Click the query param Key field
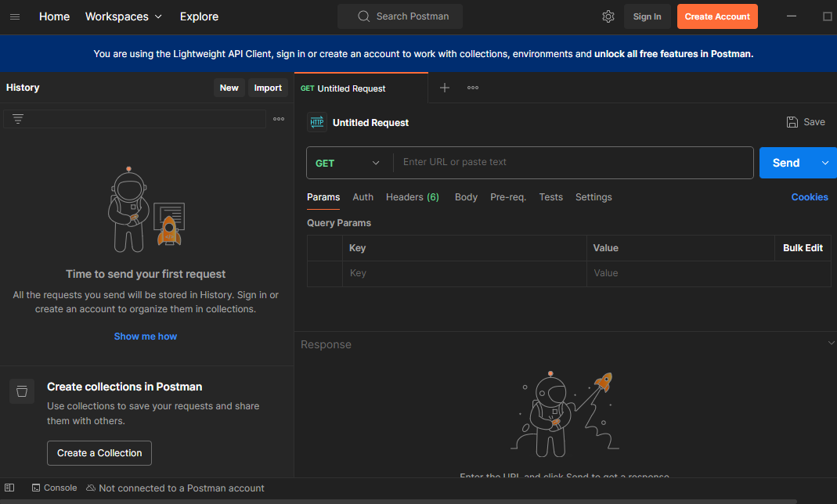This screenshot has height=504, width=837. pos(464,273)
